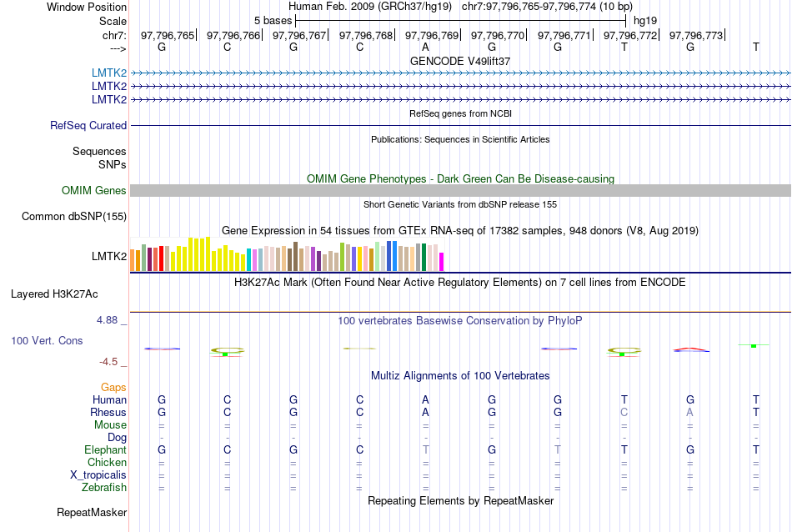
Task: Click the Chicken alignment row label
Action: [107, 462]
